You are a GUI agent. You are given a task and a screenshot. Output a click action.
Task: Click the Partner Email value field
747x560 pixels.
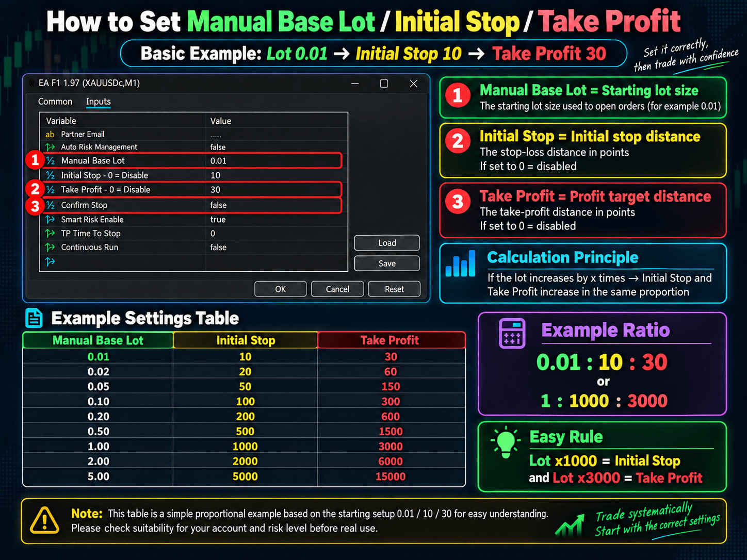[x=277, y=134]
